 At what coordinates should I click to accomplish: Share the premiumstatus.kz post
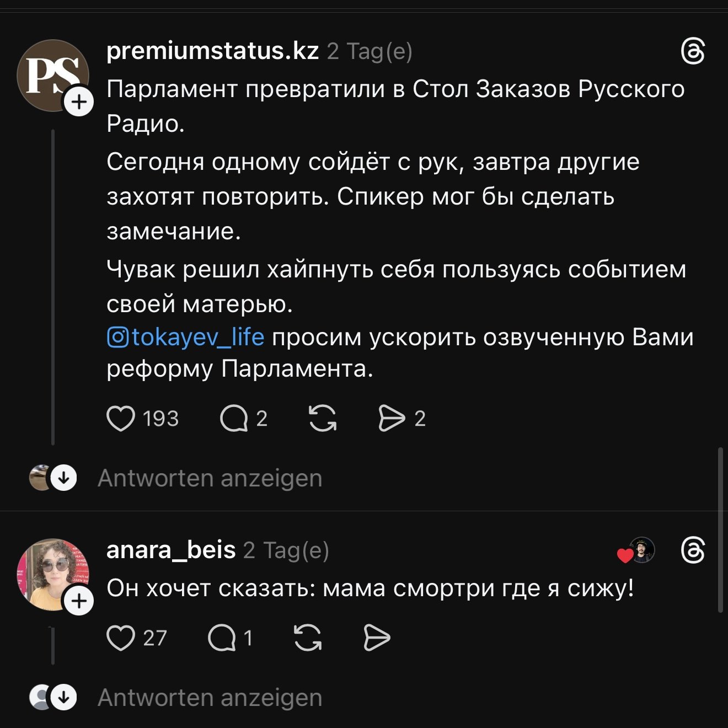coord(392,419)
